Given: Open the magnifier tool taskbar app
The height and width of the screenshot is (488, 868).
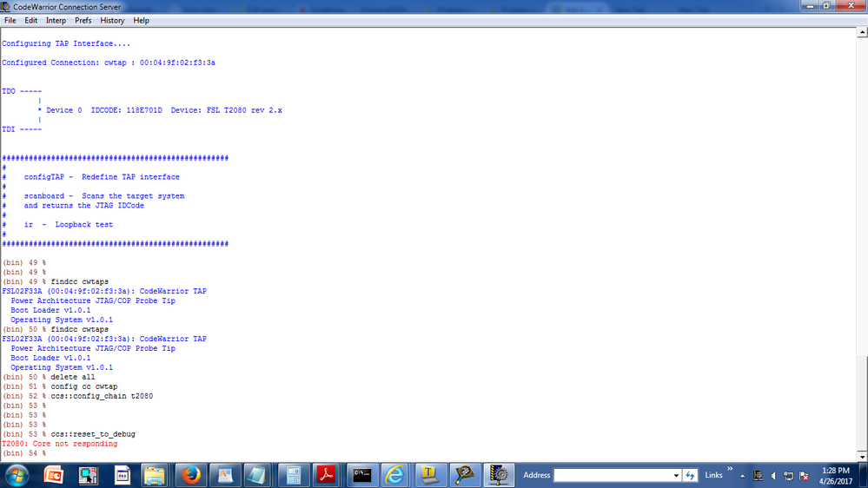Looking at the screenshot, I should (x=464, y=475).
